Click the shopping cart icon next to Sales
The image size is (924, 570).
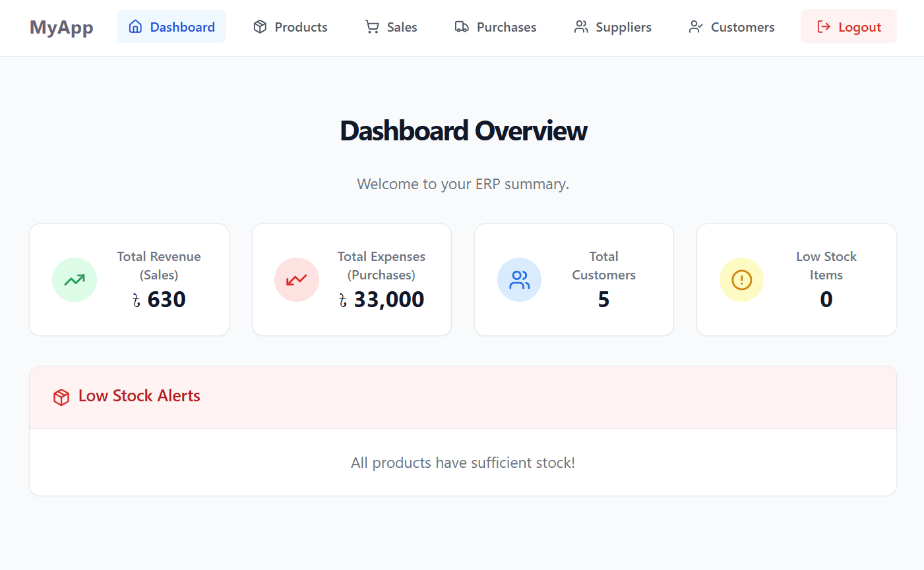click(372, 26)
